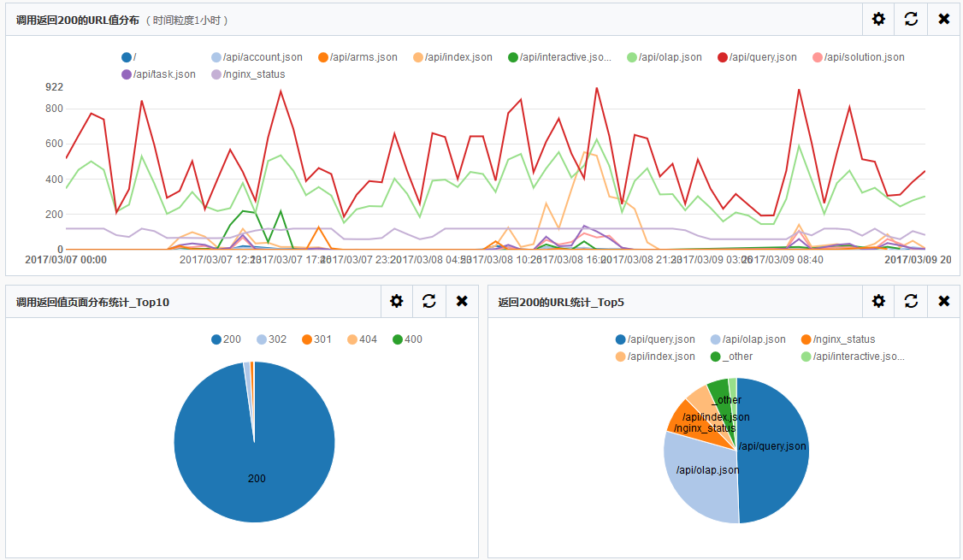Refresh the Top10 status code pie panel
The width and height of the screenshot is (963, 560).
tap(429, 301)
